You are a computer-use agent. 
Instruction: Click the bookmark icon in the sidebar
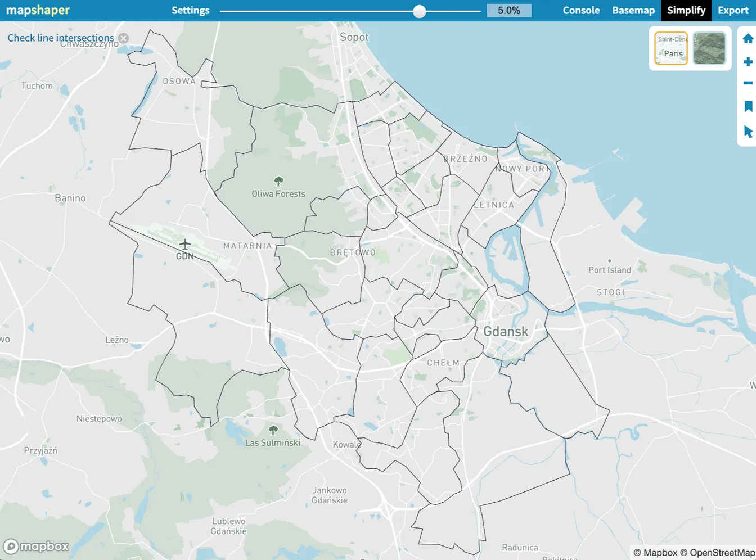pos(748,107)
